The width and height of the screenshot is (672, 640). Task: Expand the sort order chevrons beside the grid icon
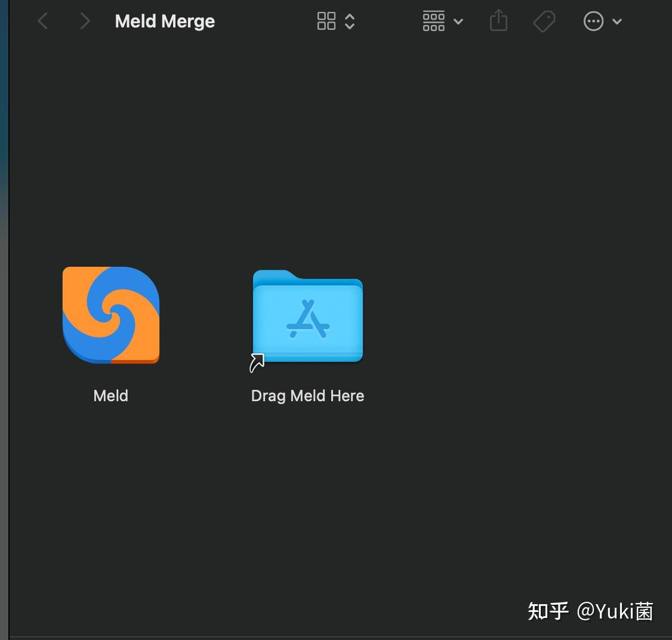[x=349, y=21]
